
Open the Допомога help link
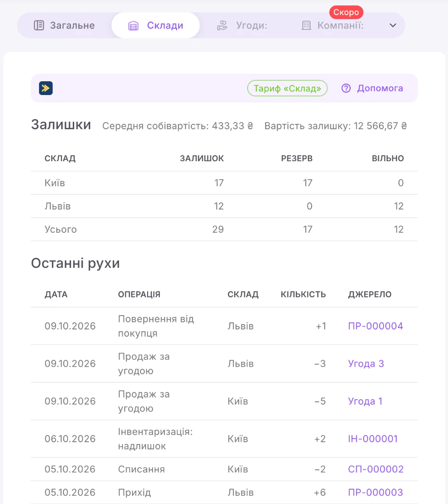[372, 88]
